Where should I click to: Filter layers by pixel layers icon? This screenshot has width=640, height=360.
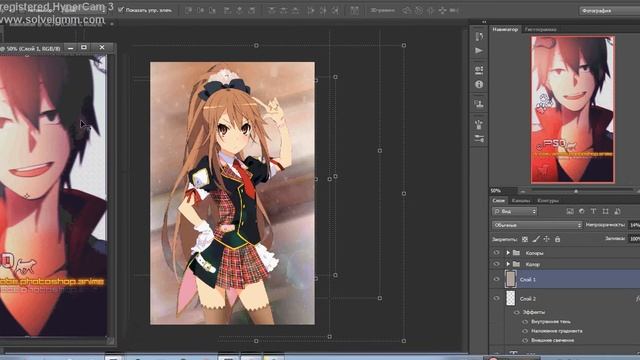click(570, 211)
